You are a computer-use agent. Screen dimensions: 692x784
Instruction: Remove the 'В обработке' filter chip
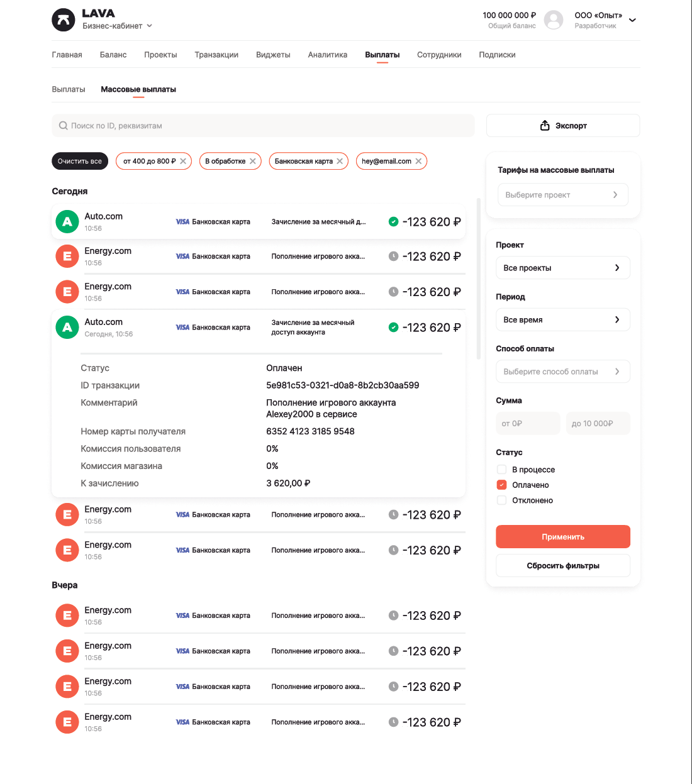(253, 162)
